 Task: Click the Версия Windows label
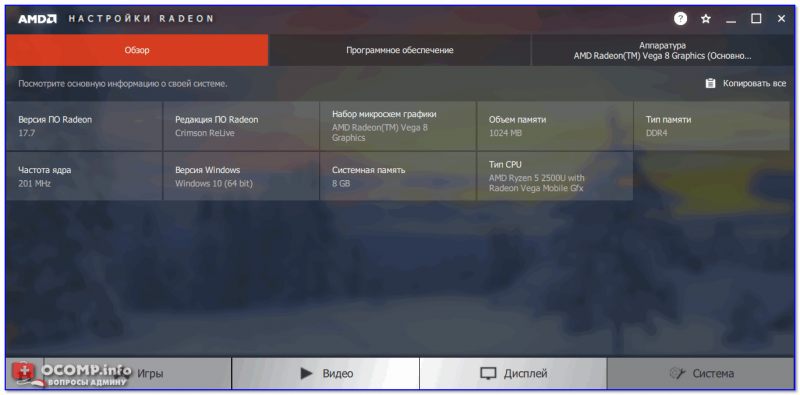208,170
